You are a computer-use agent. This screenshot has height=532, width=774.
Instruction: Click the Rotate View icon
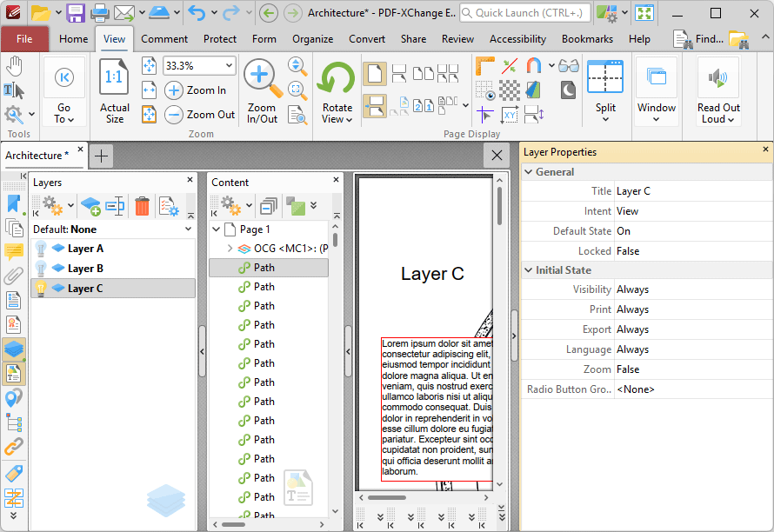(337, 78)
